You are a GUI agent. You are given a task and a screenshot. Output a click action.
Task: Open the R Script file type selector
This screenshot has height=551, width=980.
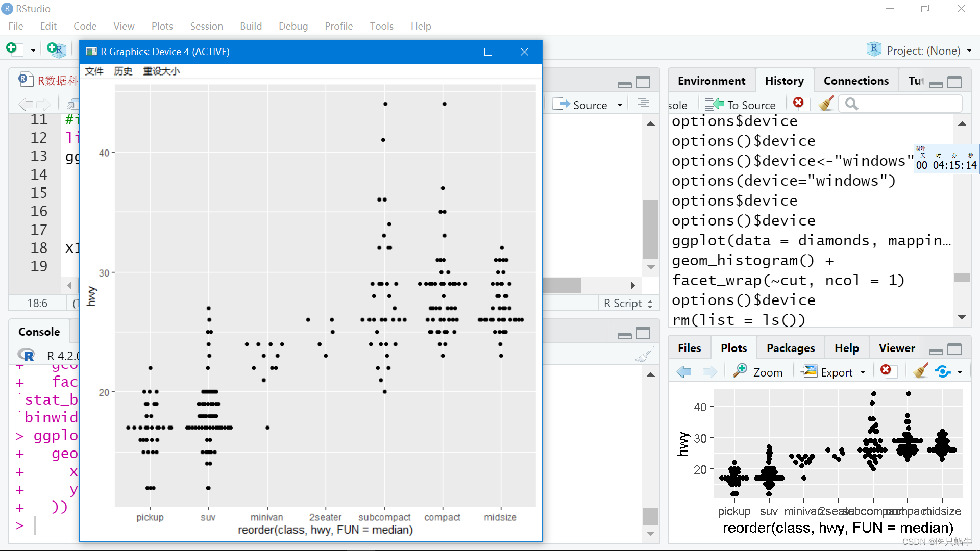coord(628,303)
